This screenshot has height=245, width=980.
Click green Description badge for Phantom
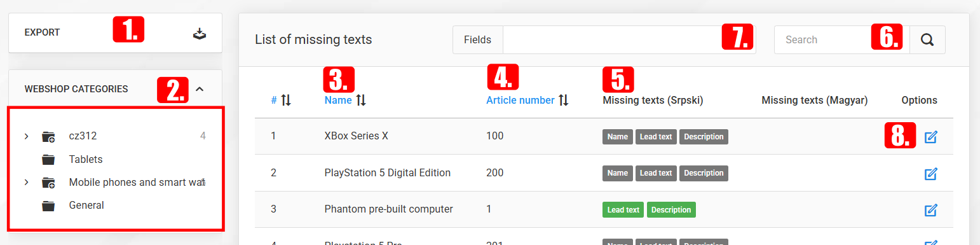coord(671,209)
